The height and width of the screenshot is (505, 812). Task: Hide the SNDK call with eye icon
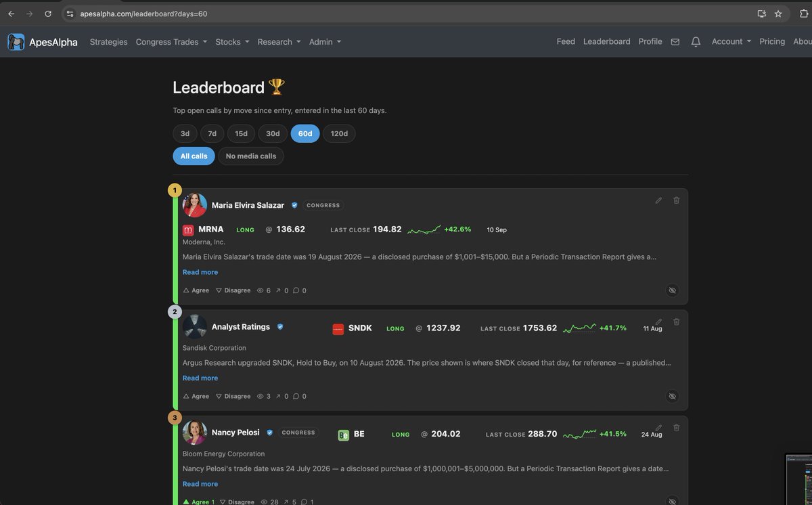point(672,397)
